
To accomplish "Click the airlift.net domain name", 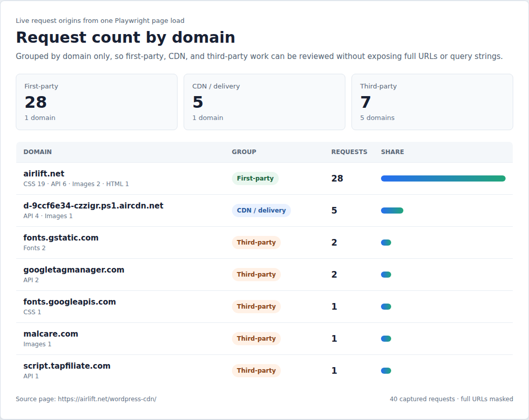I will tap(44, 174).
